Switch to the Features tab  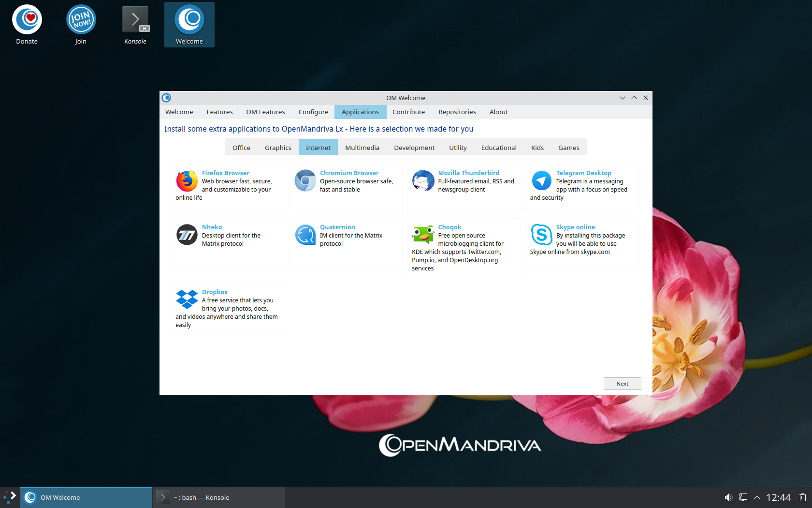coord(219,112)
